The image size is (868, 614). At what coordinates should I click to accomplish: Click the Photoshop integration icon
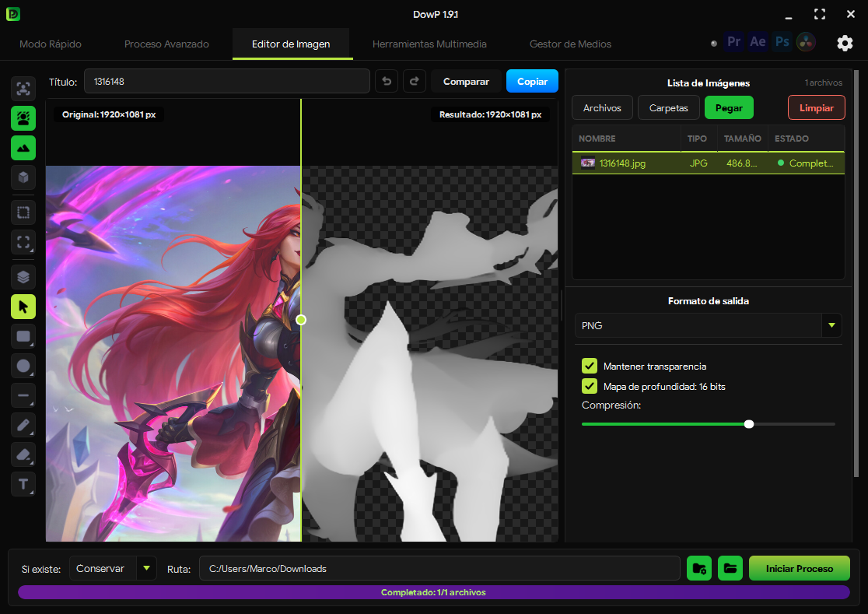(x=782, y=42)
